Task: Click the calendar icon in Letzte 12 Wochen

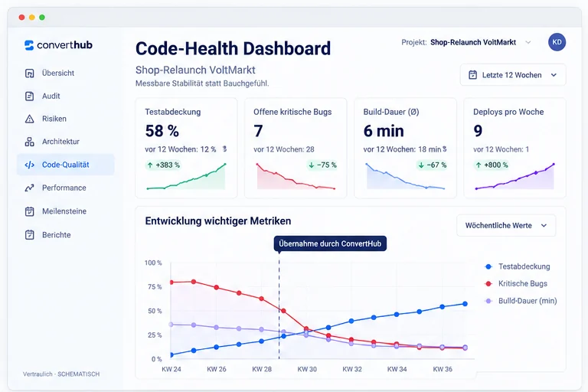Action: (473, 75)
